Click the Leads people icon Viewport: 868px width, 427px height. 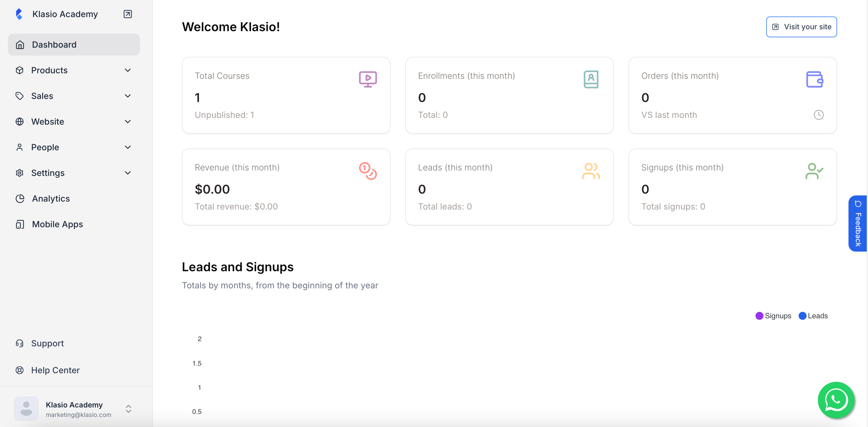click(591, 171)
